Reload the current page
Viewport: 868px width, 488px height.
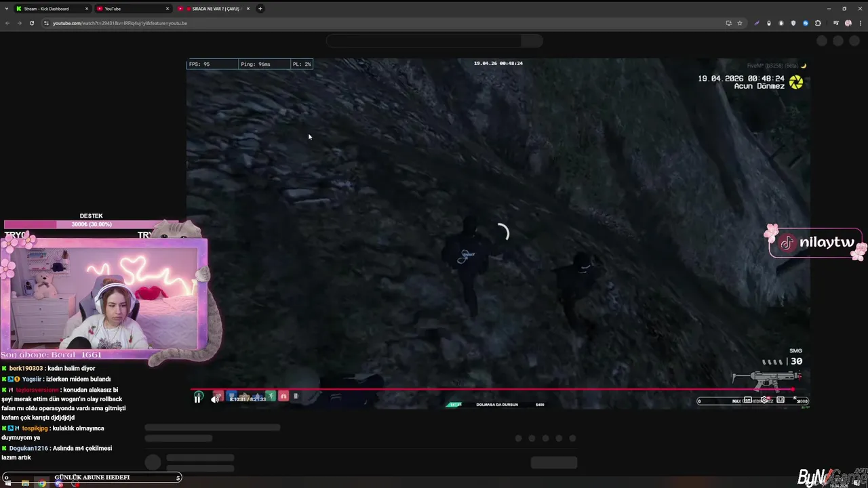[x=31, y=23]
